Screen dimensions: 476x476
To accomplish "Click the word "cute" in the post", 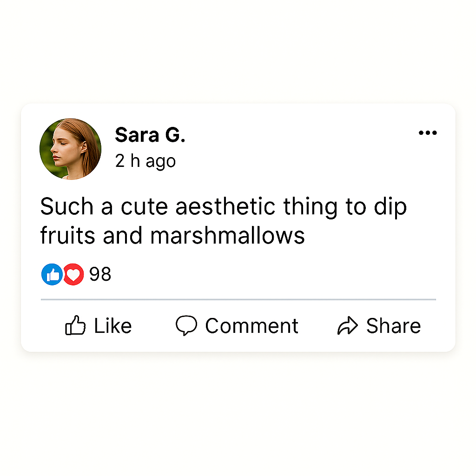I will coord(145,206).
